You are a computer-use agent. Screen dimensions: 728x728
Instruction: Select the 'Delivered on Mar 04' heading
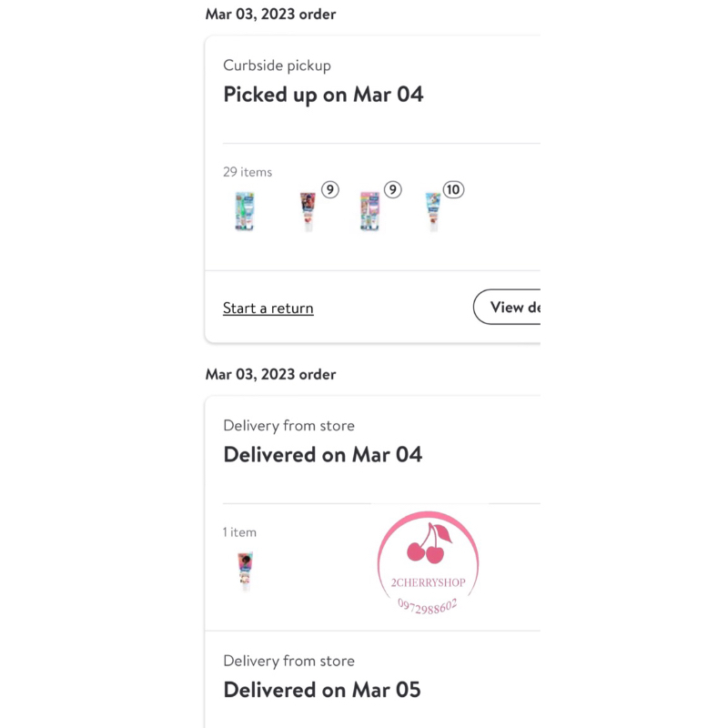(x=322, y=454)
